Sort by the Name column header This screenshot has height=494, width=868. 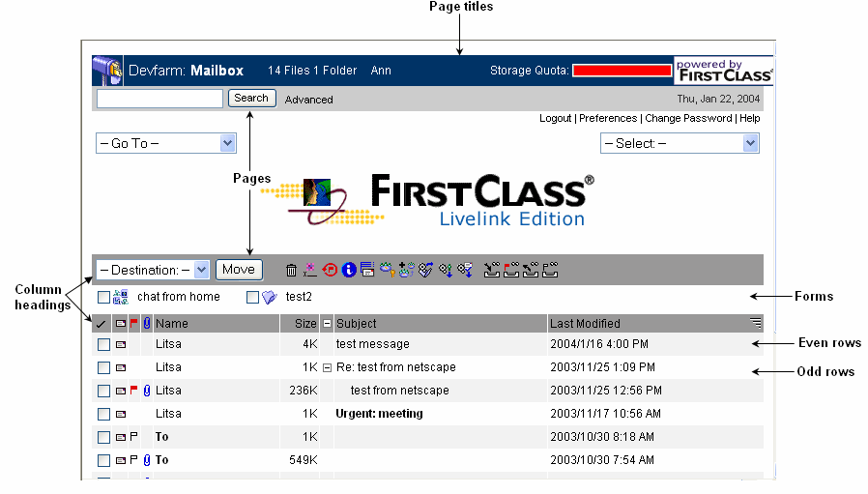(x=172, y=324)
